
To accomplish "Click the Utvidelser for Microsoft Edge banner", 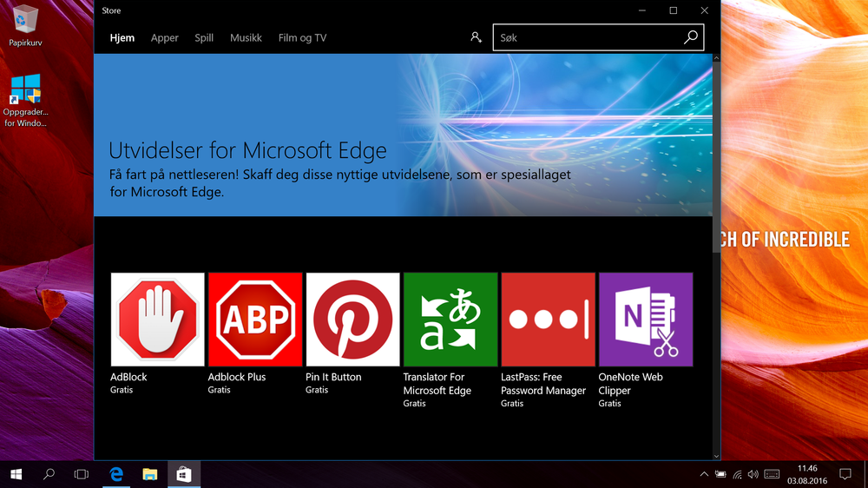I will pyautogui.click(x=403, y=135).
